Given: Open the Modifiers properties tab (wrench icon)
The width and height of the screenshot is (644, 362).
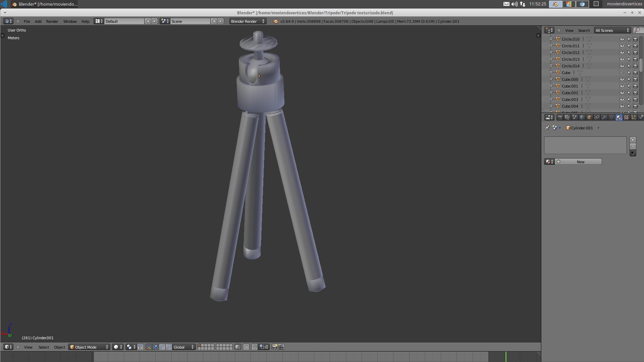Looking at the screenshot, I should click(604, 117).
